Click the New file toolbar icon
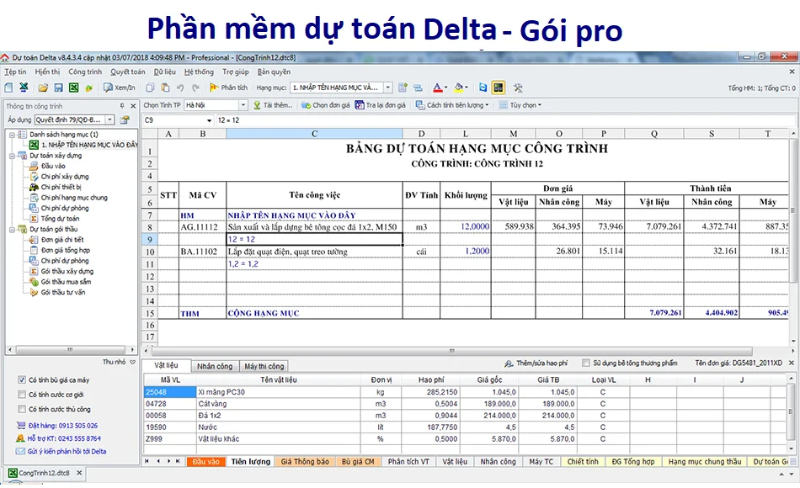This screenshot has width=800, height=488. click(9, 88)
